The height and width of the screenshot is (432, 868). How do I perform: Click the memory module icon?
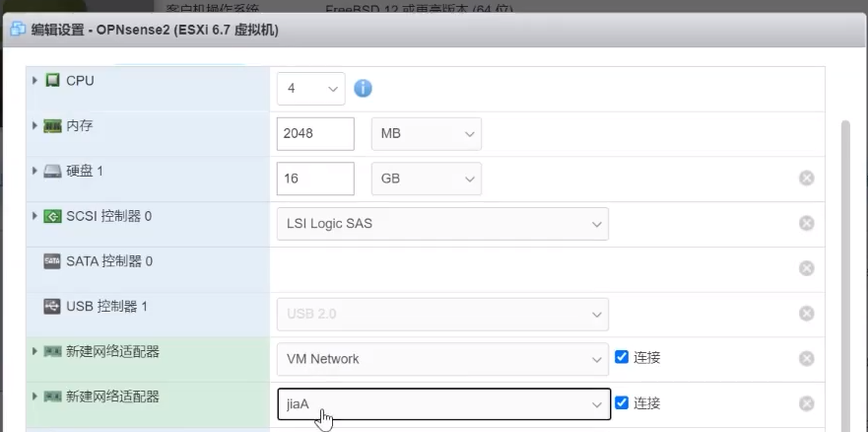(x=52, y=126)
